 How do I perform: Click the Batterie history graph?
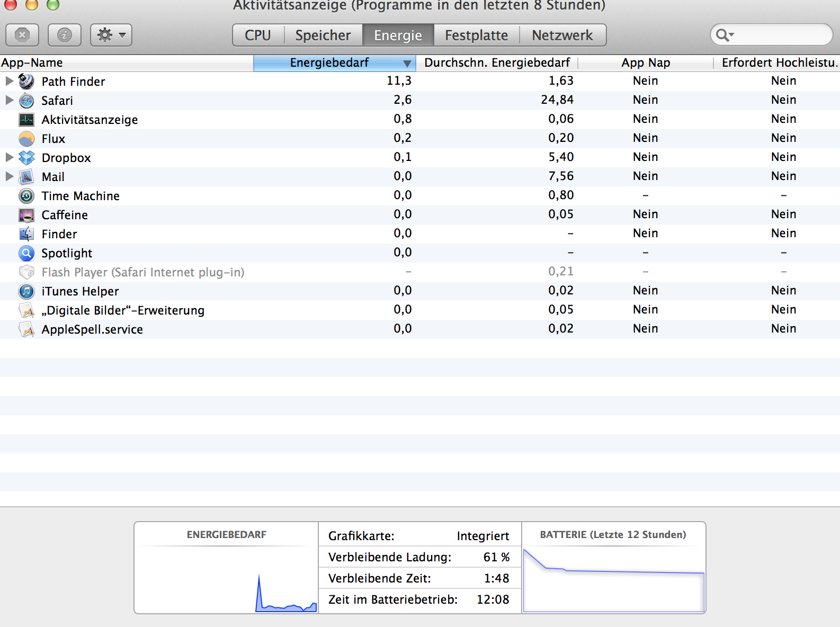614,580
